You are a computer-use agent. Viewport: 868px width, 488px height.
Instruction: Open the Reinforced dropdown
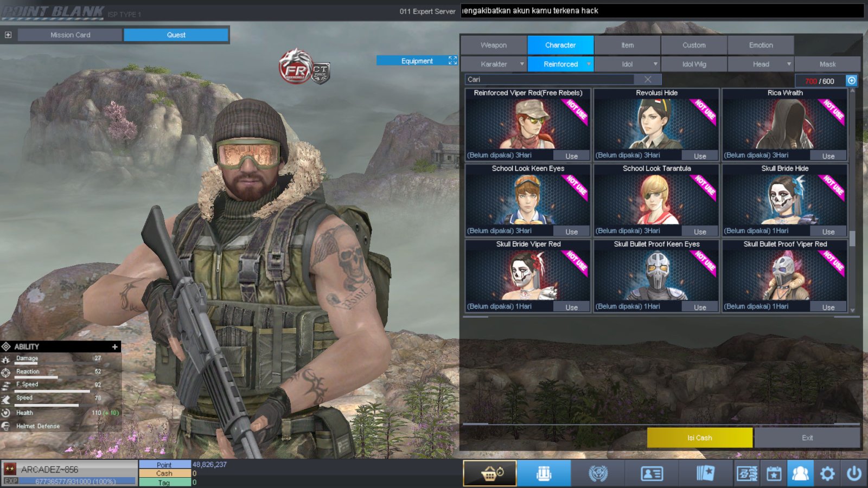click(561, 64)
